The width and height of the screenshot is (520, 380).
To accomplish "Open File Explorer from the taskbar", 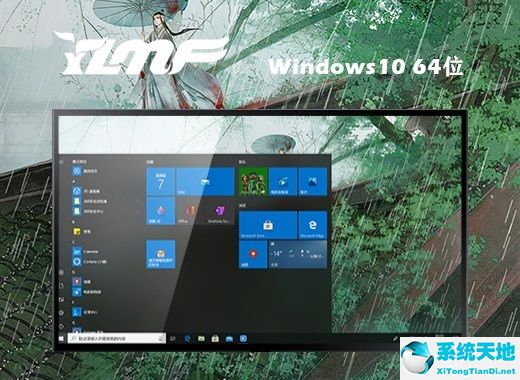I will (x=201, y=339).
